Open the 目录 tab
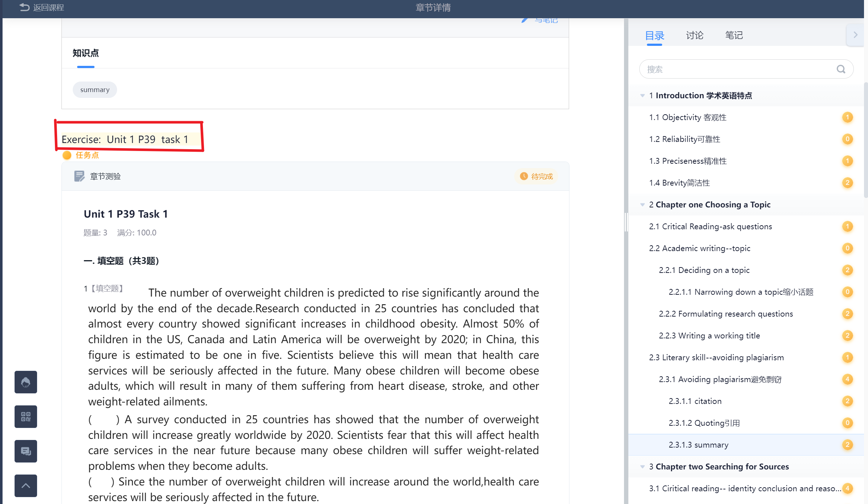This screenshot has height=504, width=868. (654, 35)
